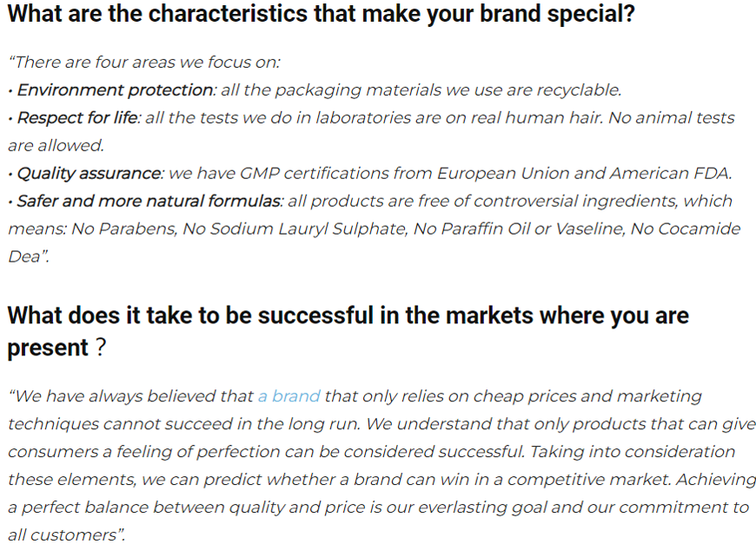Click the 'There are four areas' sentence
Viewport: 756px width, 544px height.
[144, 63]
